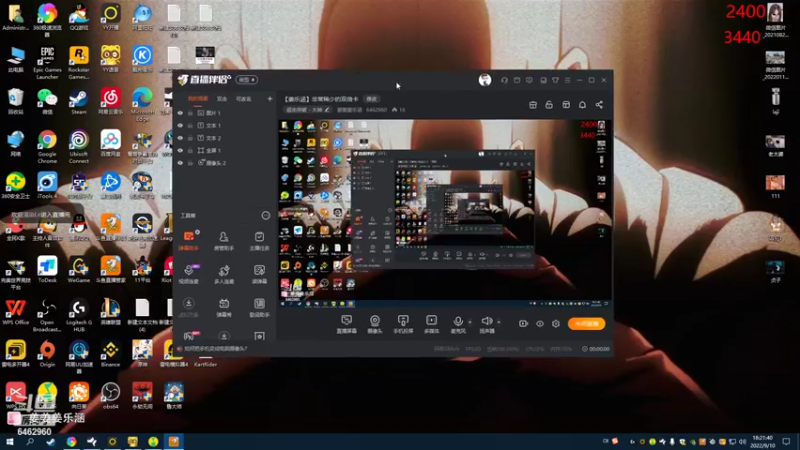The height and width of the screenshot is (450, 800).
Task: Hide the 摄像头 2 layer via eye icon
Action: pos(180,163)
